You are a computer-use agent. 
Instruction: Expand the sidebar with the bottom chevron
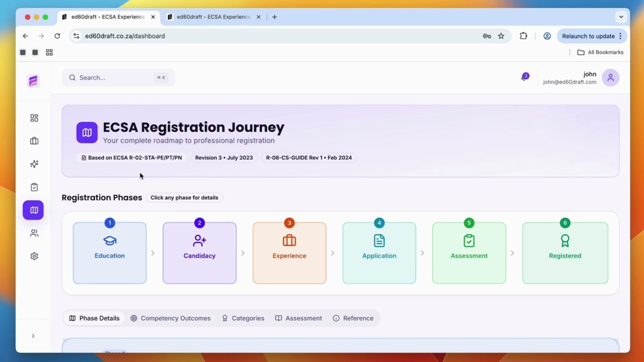tap(33, 336)
